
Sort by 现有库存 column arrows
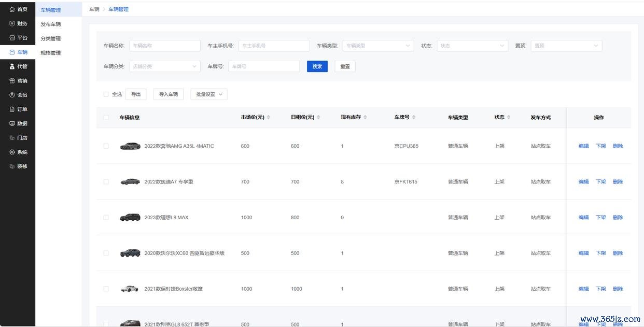365,117
